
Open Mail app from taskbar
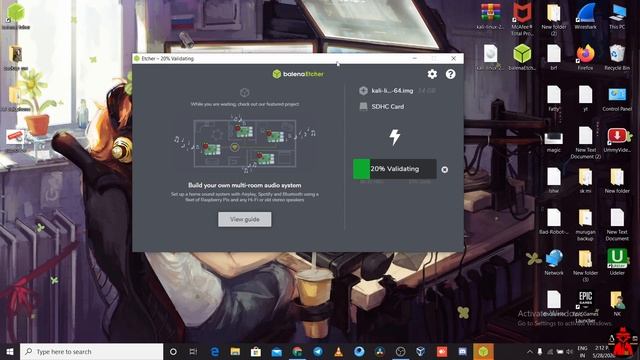click(x=276, y=351)
